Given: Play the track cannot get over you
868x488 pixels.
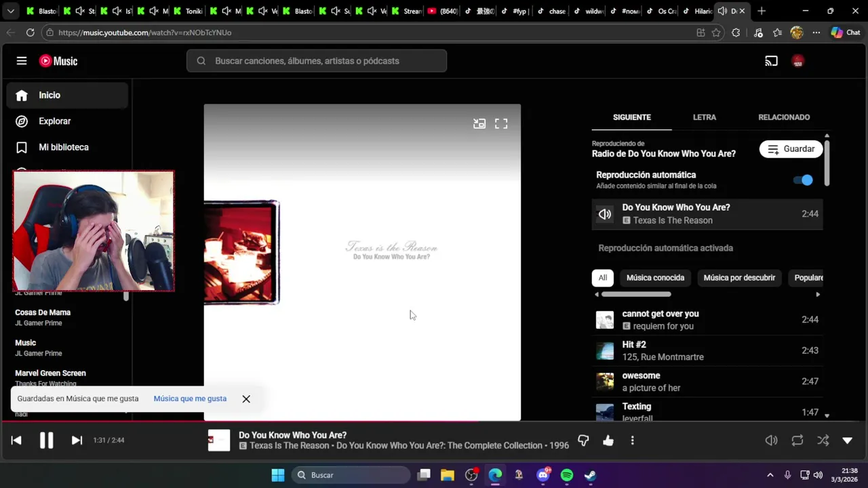Looking at the screenshot, I should tap(707, 320).
